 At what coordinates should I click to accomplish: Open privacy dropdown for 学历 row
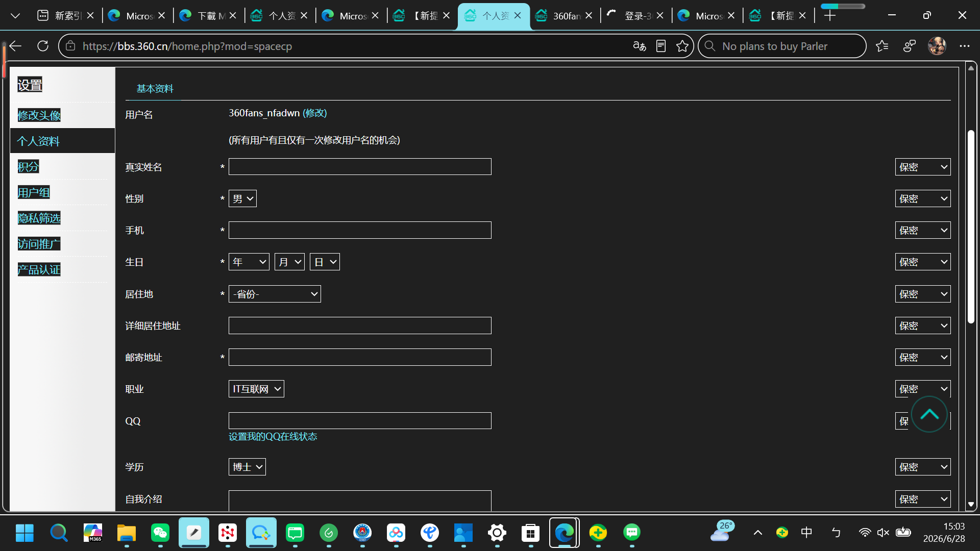click(923, 467)
